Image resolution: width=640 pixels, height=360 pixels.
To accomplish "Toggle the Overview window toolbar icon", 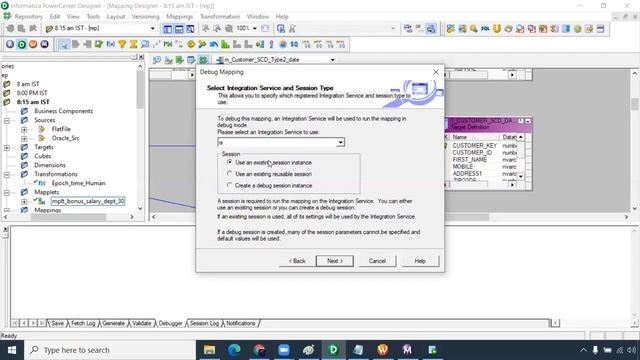I will [x=190, y=29].
